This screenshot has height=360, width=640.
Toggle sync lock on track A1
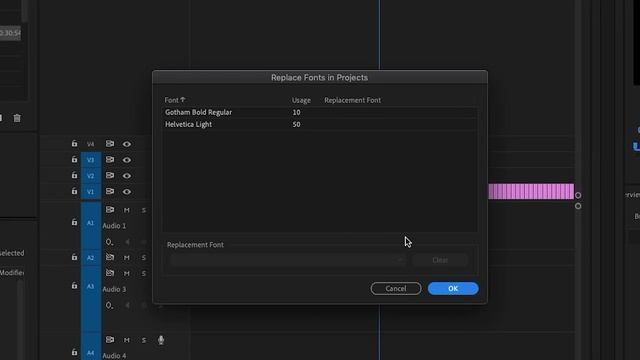(110, 210)
